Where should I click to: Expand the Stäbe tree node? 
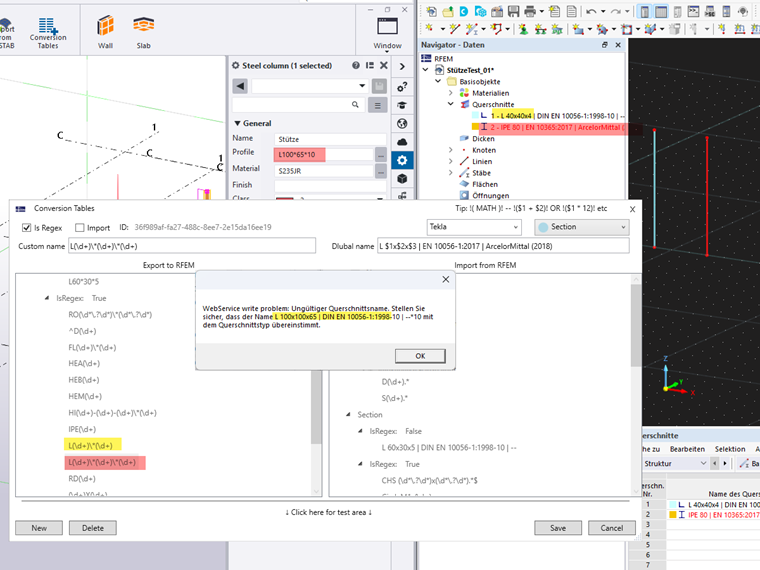[450, 173]
